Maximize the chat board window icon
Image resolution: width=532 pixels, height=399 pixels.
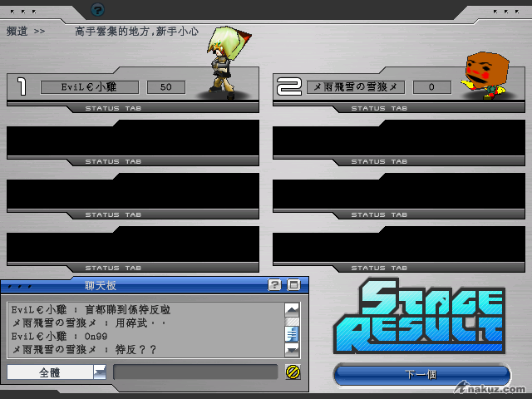[293, 284]
